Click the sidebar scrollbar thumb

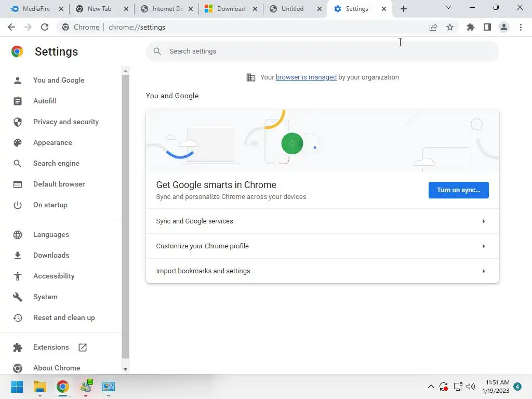pos(126,217)
